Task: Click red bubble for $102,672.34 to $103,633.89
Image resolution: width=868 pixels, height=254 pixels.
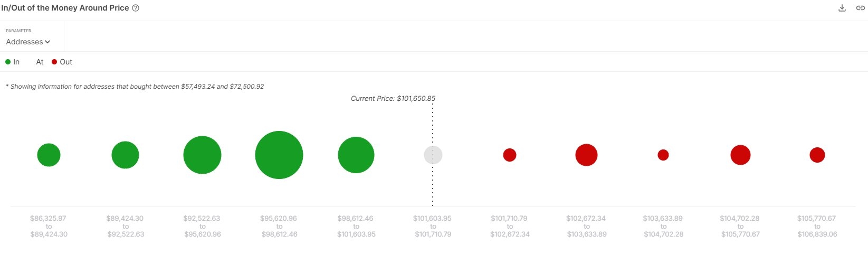Action: [586, 155]
